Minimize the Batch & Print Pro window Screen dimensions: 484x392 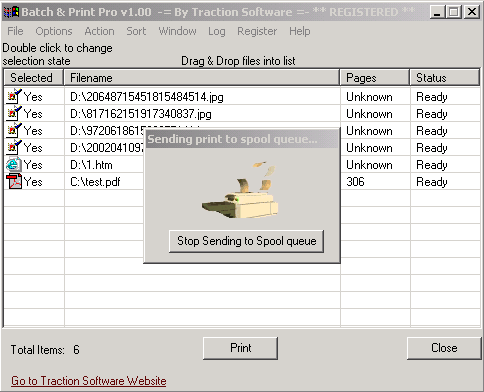point(437,12)
